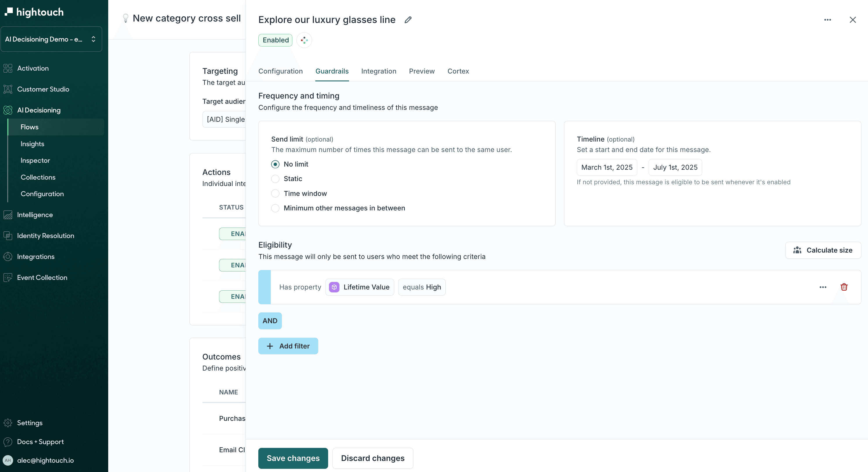Open the message options three-dot menu

828,20
